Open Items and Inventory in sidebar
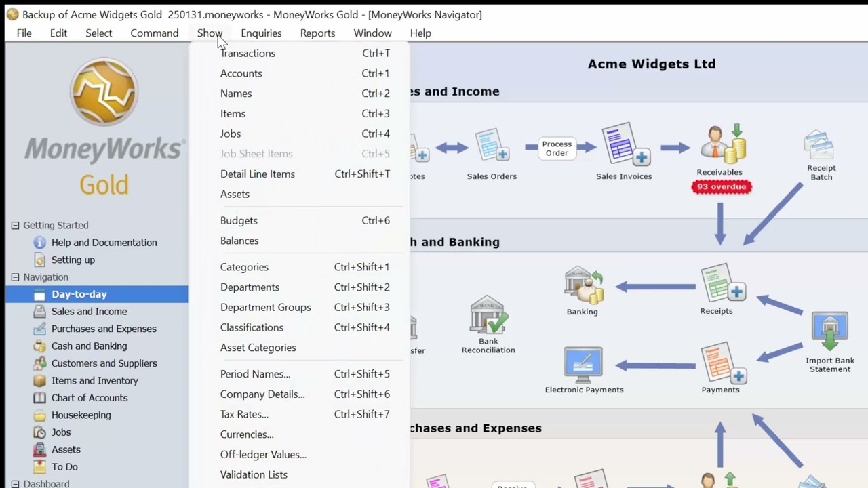 [x=95, y=381]
